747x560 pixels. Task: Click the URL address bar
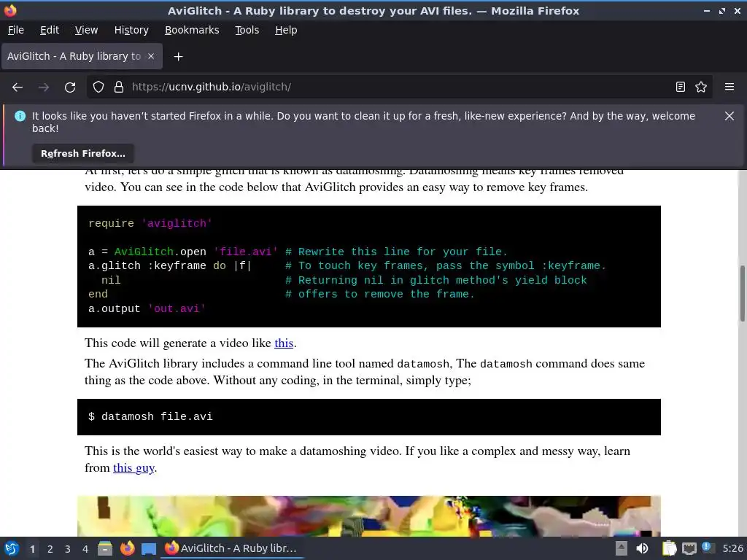click(x=400, y=87)
